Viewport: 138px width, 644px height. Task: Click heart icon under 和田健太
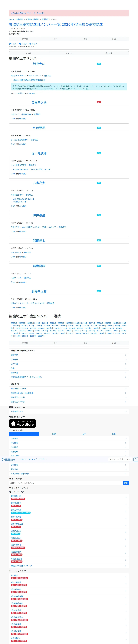11,257
